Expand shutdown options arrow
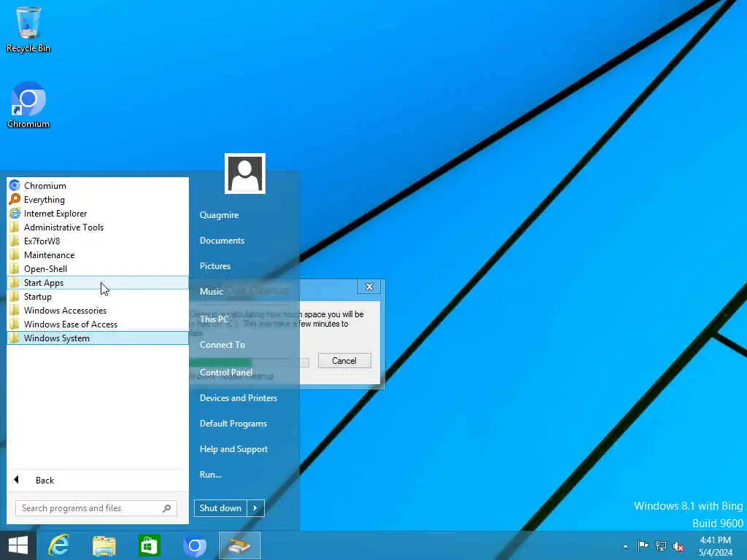Image resolution: width=747 pixels, height=560 pixels. 256,507
